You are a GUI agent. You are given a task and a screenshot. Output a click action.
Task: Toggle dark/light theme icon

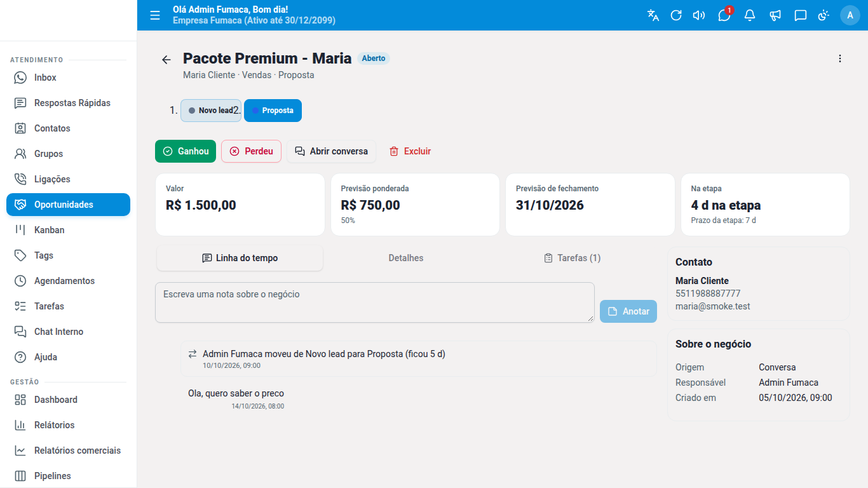point(824,15)
